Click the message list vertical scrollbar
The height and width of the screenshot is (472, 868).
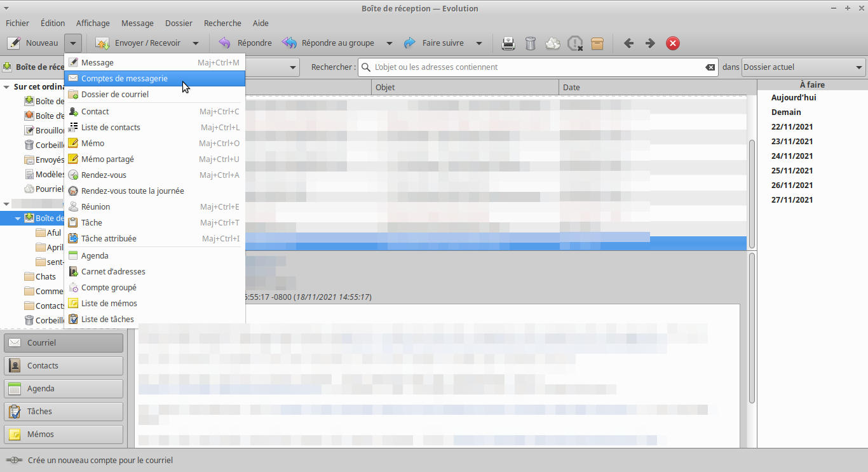[752, 191]
